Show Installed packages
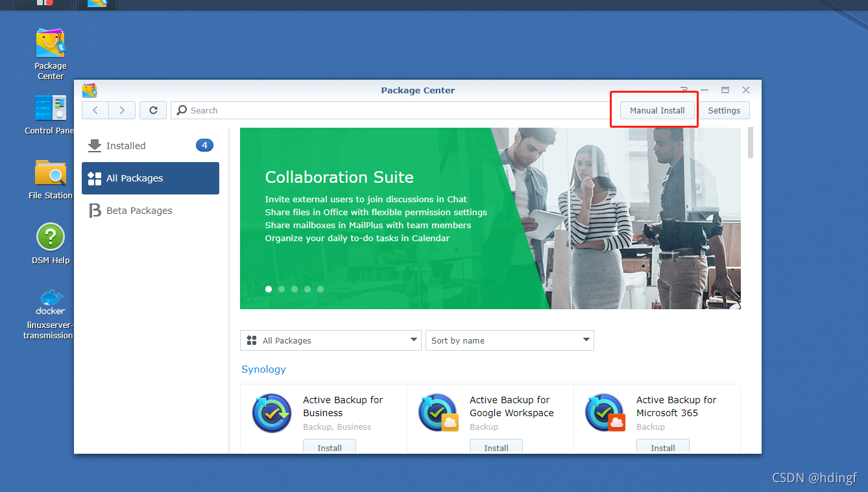The image size is (868, 492). click(151, 146)
